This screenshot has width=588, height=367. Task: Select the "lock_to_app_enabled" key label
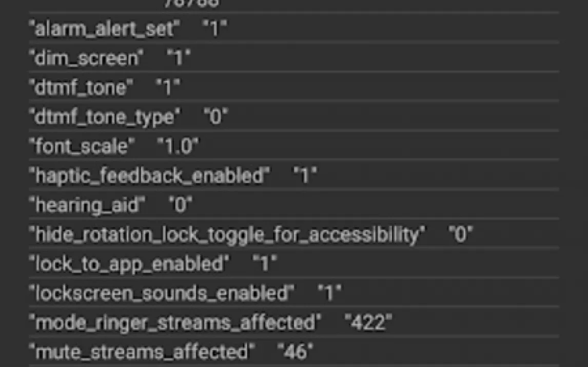130,264
